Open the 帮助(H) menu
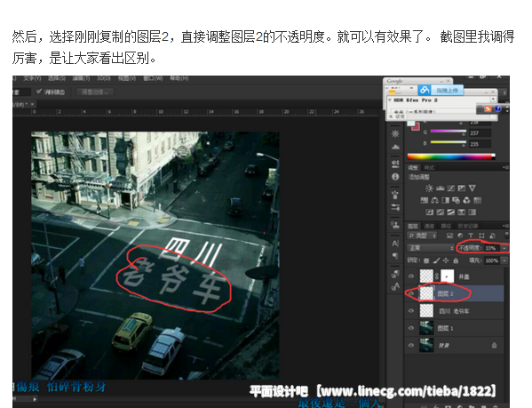532x408 pixels. pos(179,78)
